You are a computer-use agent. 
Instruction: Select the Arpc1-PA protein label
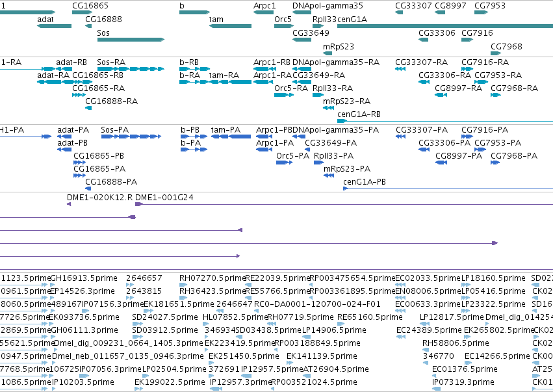pos(275,143)
